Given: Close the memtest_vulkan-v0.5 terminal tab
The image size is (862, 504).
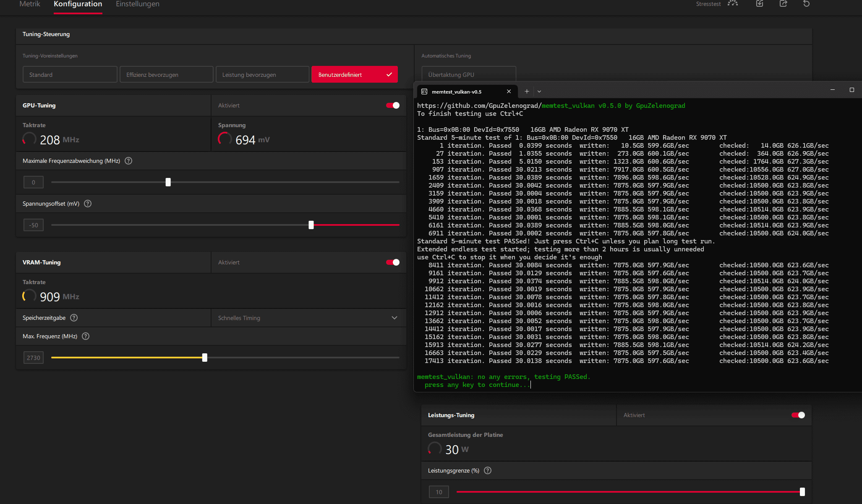Looking at the screenshot, I should (x=509, y=91).
